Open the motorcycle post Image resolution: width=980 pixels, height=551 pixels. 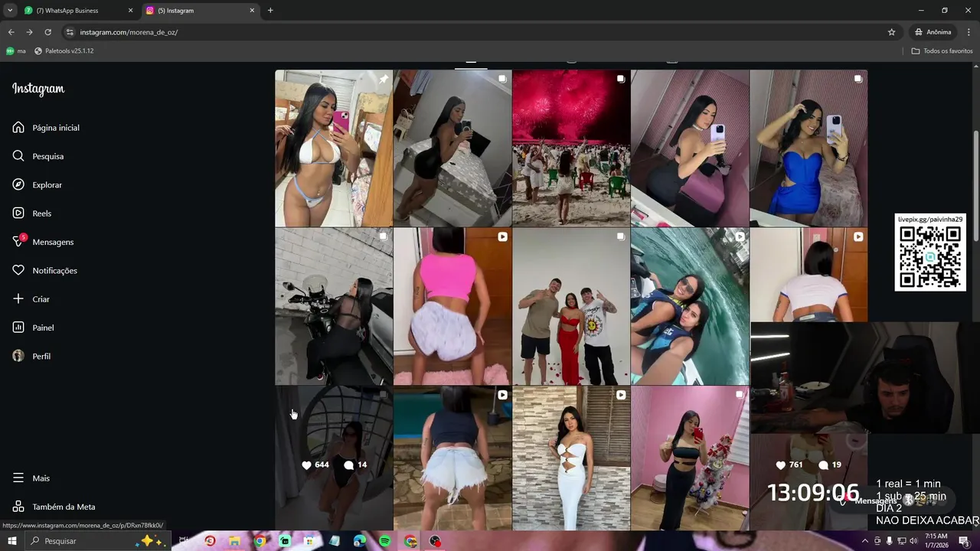coord(334,306)
